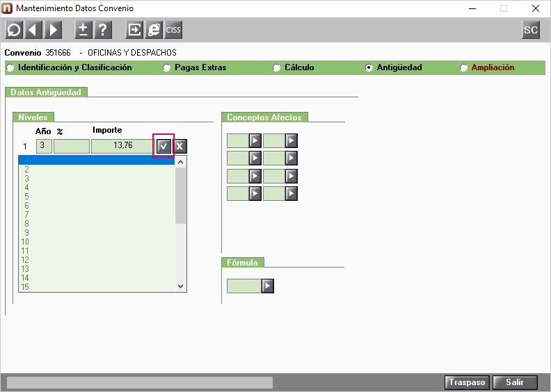Select Identificación y Clasificación radio option
Screen dimensions: 551x392
(10, 67)
